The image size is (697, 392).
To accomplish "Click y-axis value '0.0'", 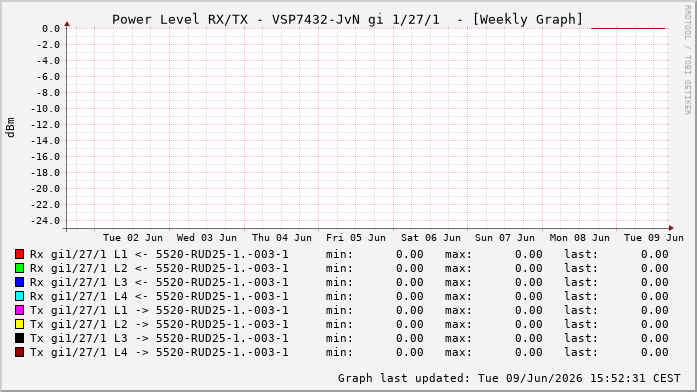I will 51,29.
